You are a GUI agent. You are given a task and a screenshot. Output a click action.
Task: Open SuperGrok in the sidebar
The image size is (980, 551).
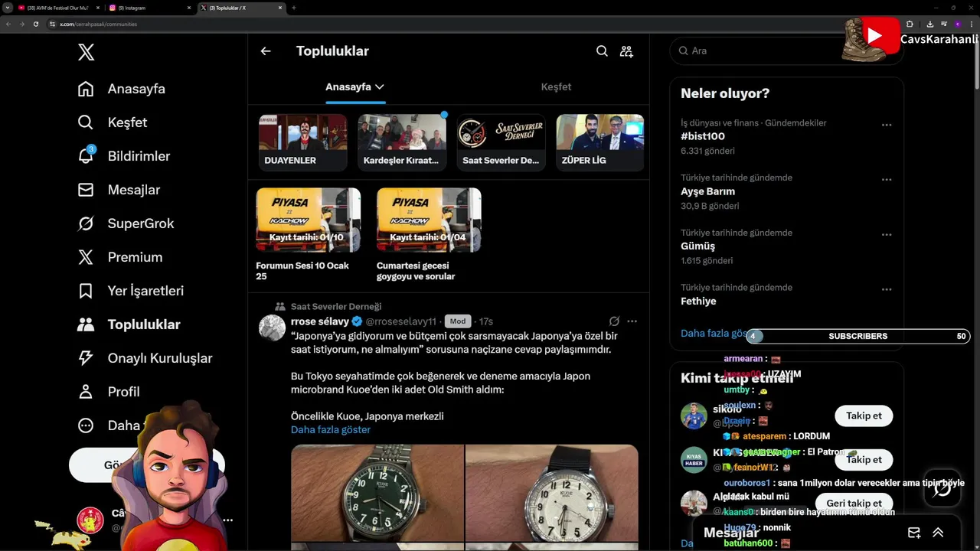126,223
